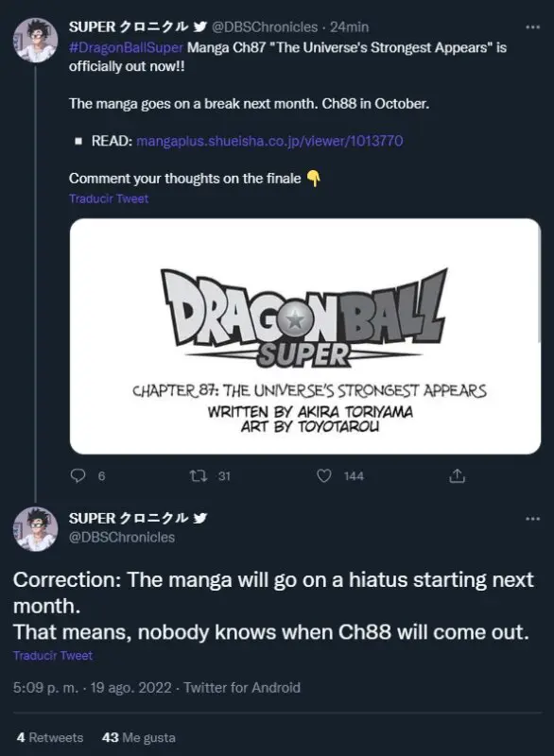Open the 24min timestamp of top tweet
554x756 pixels.
pyautogui.click(x=349, y=27)
